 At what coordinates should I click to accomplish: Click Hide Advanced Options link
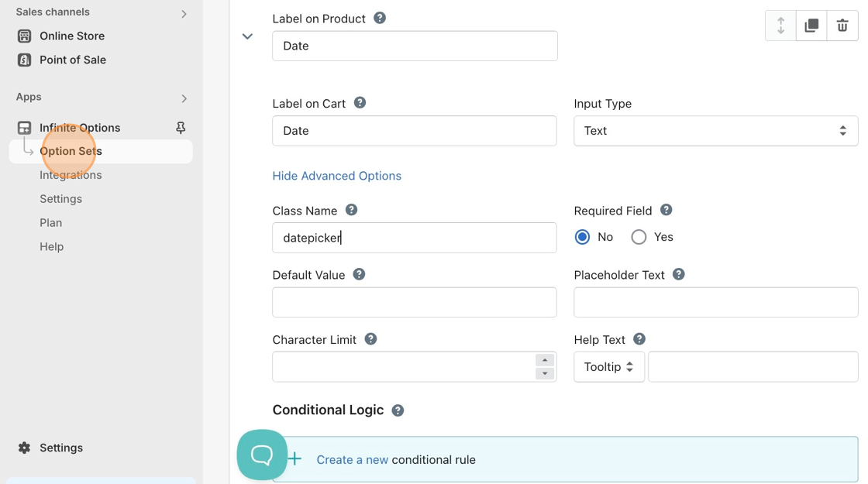[336, 176]
